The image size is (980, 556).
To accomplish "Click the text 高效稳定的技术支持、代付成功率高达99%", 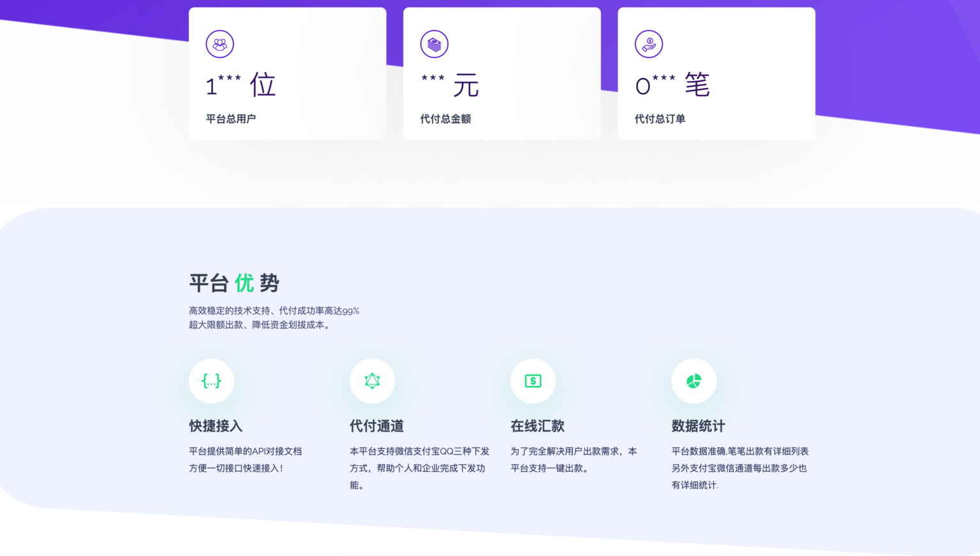I will click(274, 311).
